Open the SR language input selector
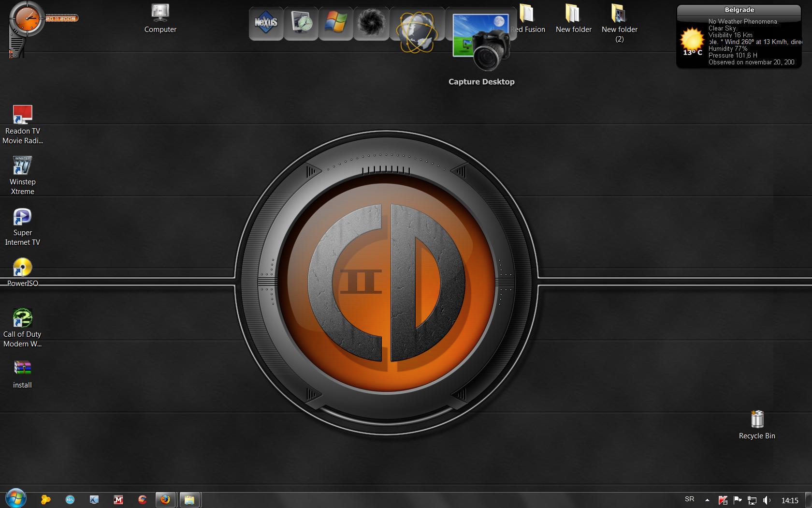The width and height of the screenshot is (812, 508). [689, 499]
